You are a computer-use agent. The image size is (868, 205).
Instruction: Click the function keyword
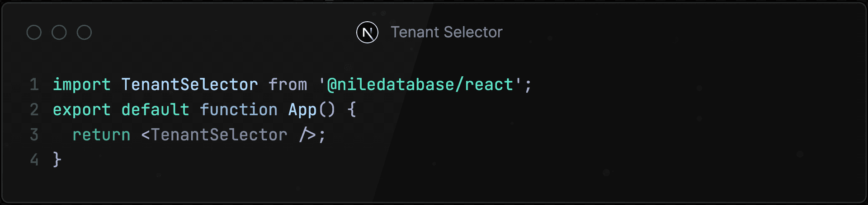click(x=239, y=110)
